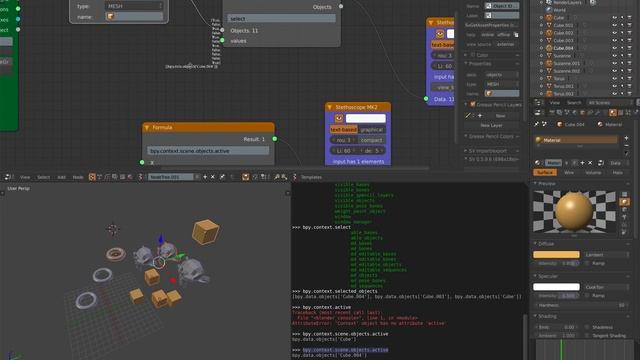Toggle visibility eye for Suzanne

point(614,56)
